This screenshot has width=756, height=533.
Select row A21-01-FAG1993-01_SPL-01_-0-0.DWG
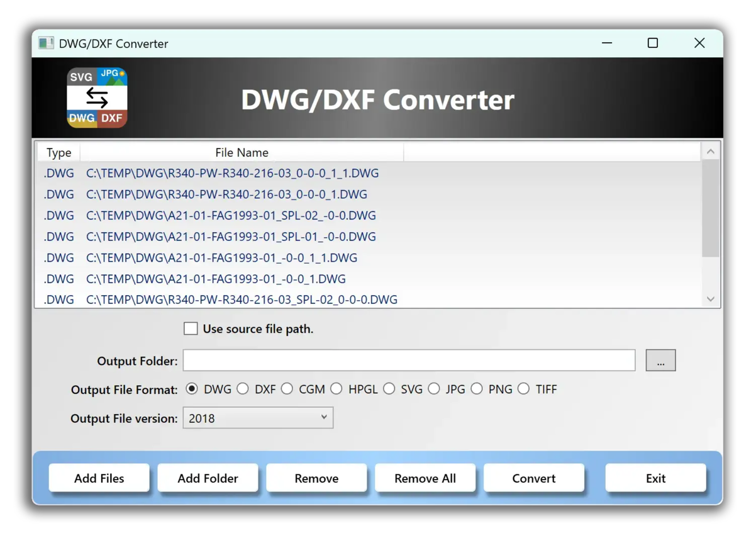point(369,237)
